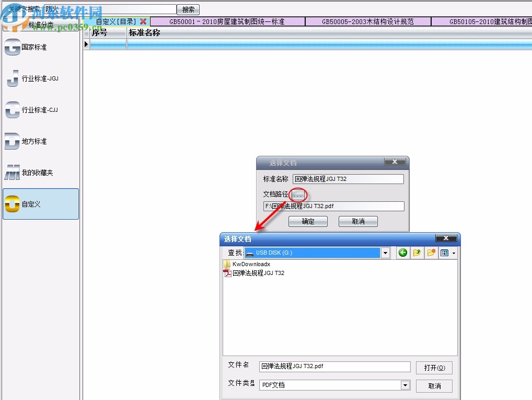Go up one folder level icon
Image resolution: width=532 pixels, height=400 pixels.
point(417,253)
